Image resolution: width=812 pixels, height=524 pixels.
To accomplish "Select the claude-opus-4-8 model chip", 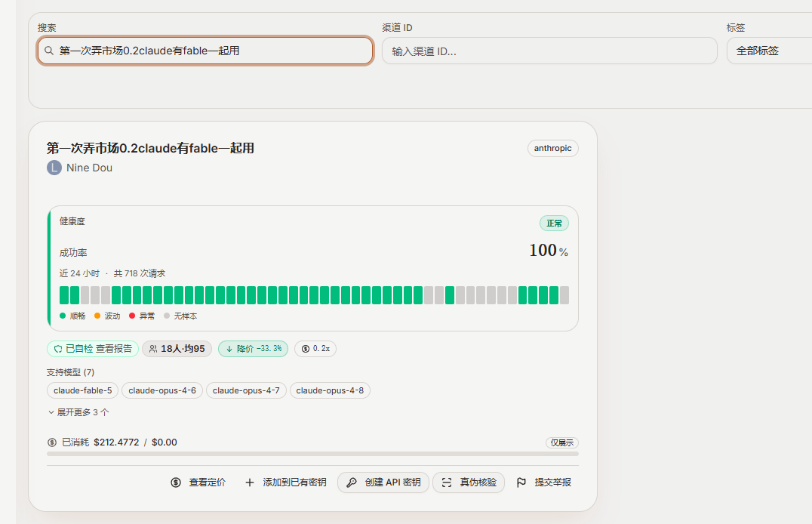I will click(x=330, y=390).
